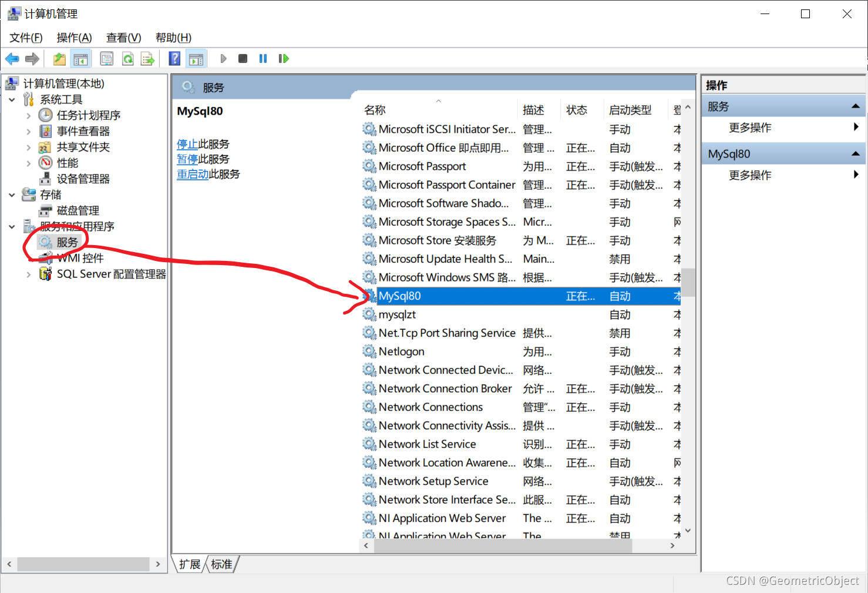Viewport: 868px width, 593px height.
Task: Click the Start Service play icon
Action: 223,59
